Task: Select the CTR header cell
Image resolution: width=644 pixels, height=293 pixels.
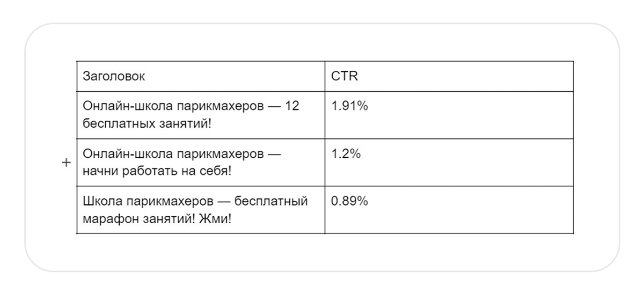Action: point(449,76)
